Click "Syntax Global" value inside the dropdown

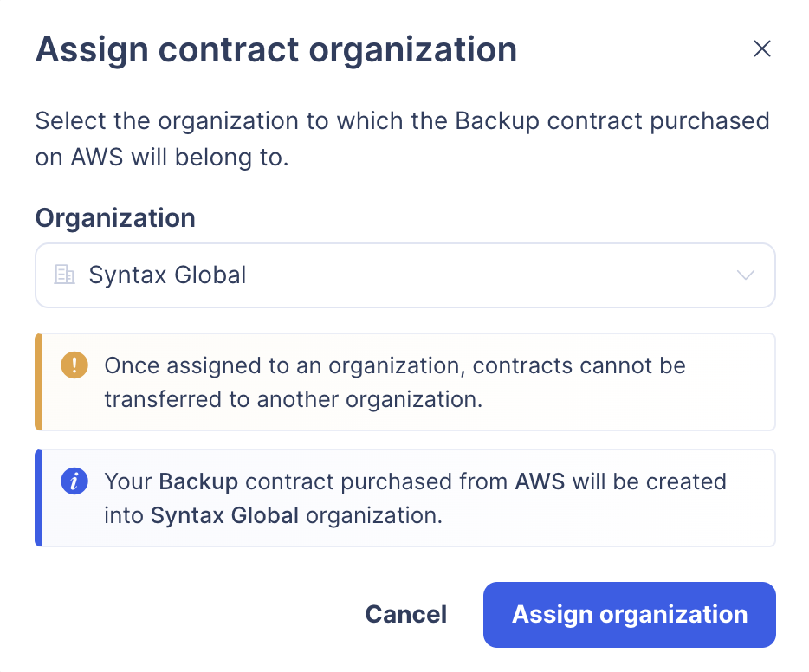coord(168,275)
